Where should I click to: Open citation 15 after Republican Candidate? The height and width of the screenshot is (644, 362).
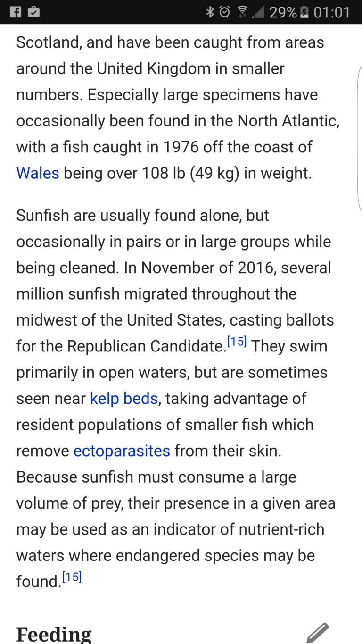point(237,342)
